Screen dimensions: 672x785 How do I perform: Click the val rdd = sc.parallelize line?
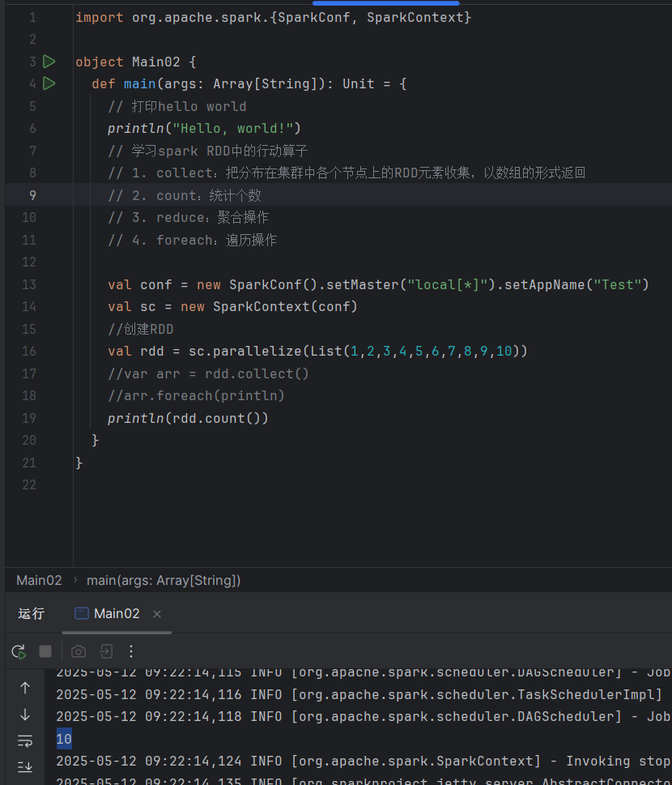[x=317, y=351]
